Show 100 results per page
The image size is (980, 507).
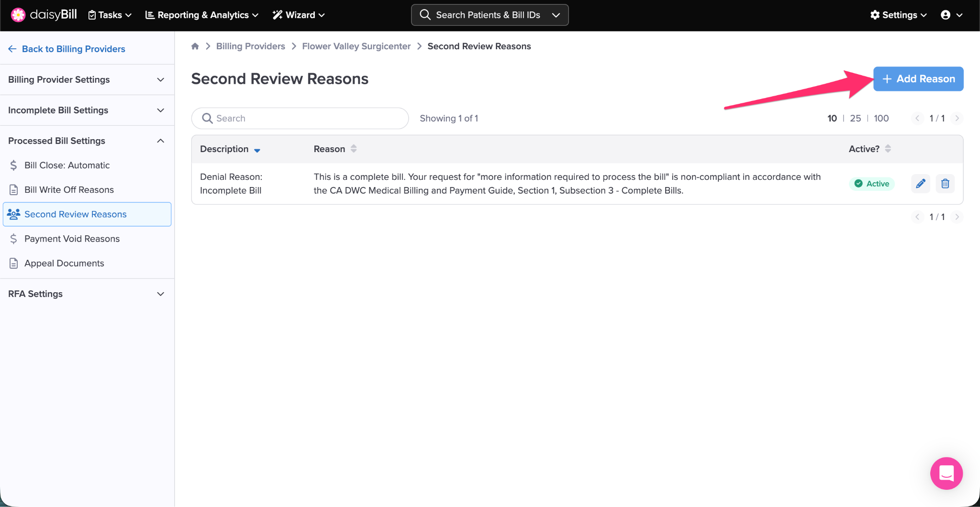coord(881,118)
